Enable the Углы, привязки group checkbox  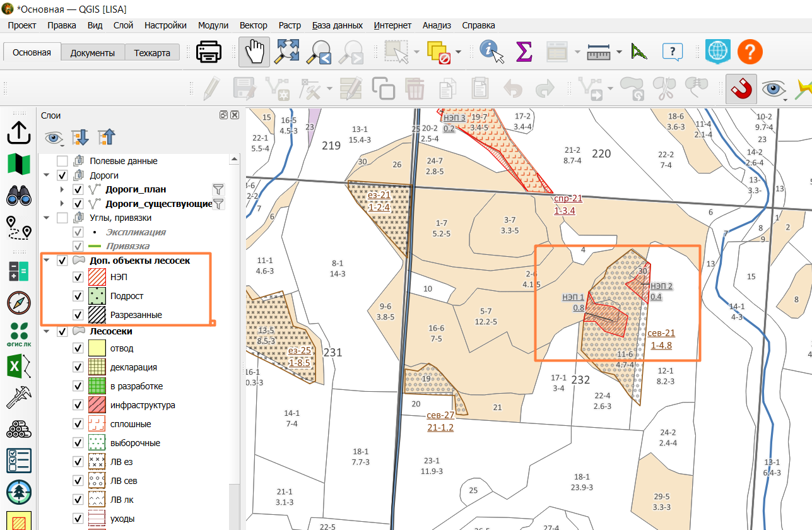point(62,218)
